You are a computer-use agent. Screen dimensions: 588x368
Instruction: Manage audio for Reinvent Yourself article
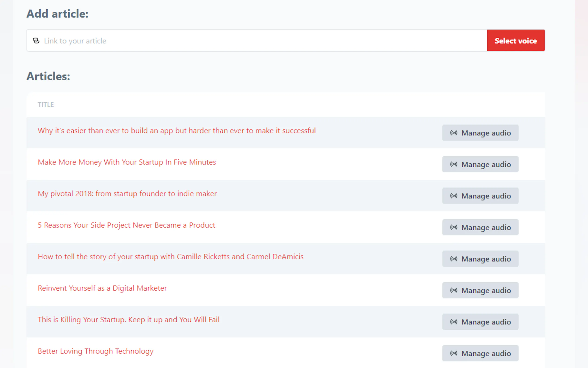click(480, 290)
